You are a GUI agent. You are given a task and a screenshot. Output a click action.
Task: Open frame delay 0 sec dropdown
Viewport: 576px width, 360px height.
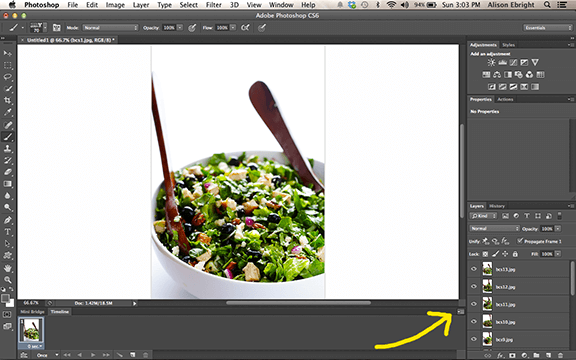(35, 346)
